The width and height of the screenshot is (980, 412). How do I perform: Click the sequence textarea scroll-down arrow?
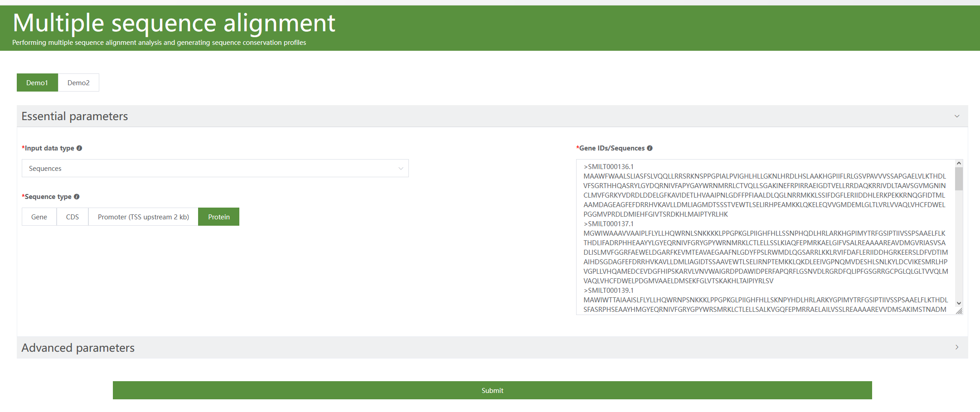click(959, 303)
